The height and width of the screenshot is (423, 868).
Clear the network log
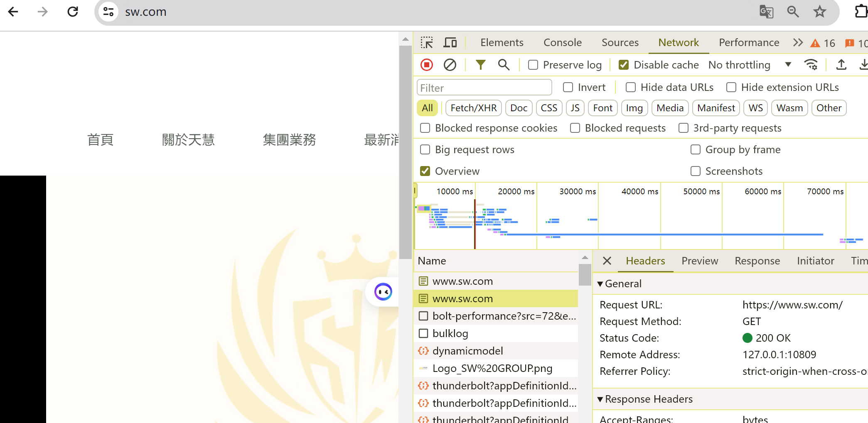click(450, 65)
